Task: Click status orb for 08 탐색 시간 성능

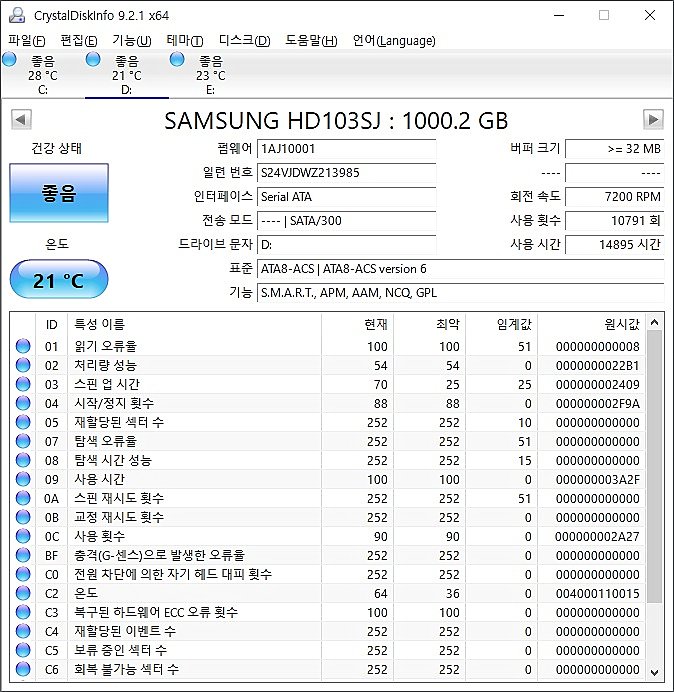Action: coord(23,460)
